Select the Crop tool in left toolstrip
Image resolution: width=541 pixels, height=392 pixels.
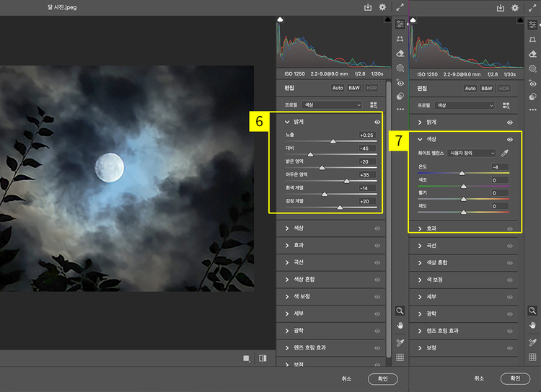[x=400, y=39]
